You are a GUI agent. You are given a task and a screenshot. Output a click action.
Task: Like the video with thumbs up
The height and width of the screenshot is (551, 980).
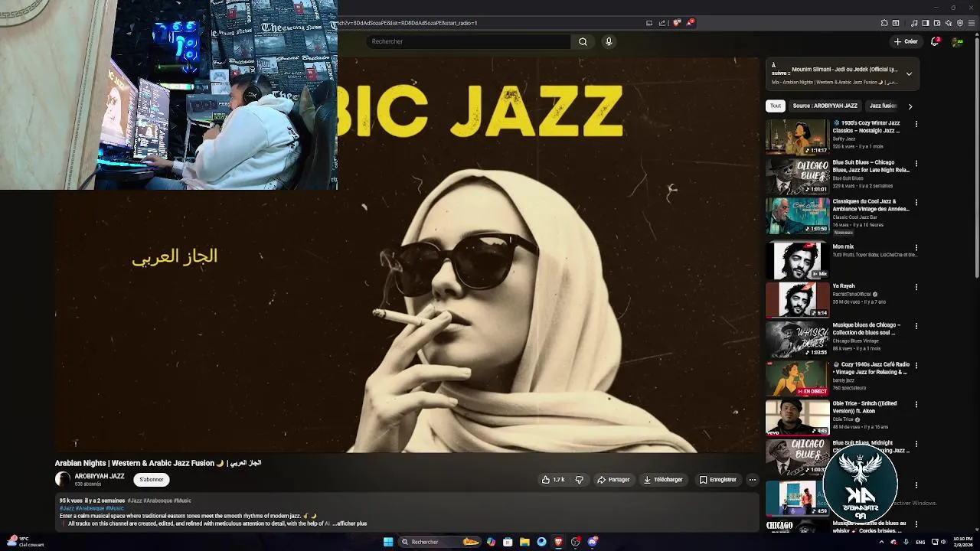coord(554,480)
